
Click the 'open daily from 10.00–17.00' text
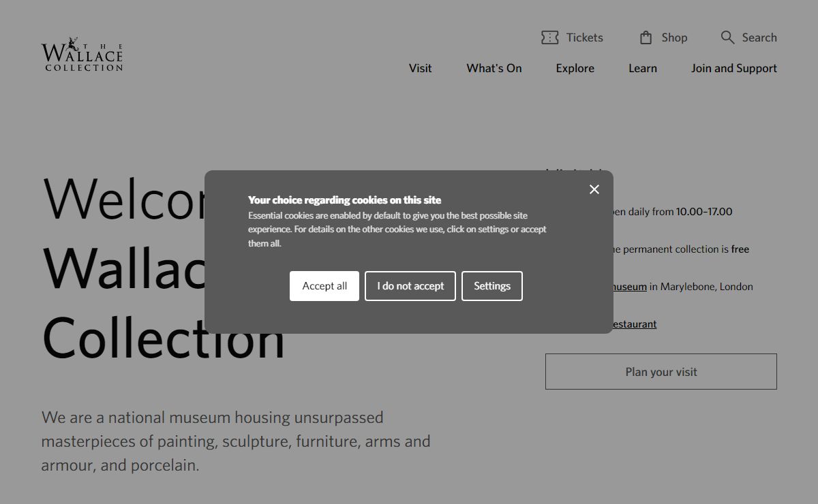pyautogui.click(x=673, y=212)
